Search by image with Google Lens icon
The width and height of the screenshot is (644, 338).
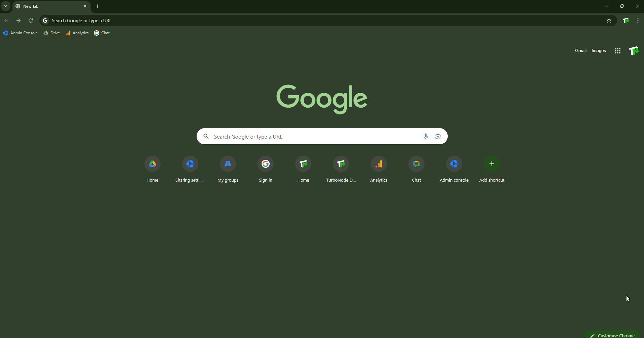point(438,136)
